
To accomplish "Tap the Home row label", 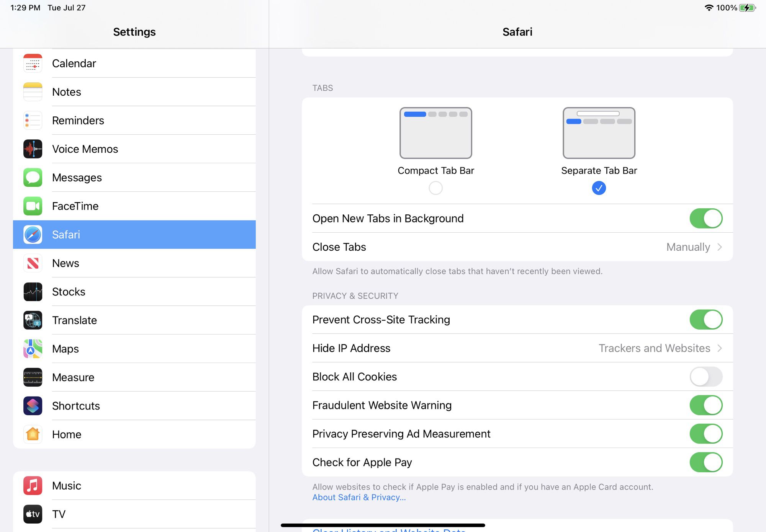I will pyautogui.click(x=67, y=434).
